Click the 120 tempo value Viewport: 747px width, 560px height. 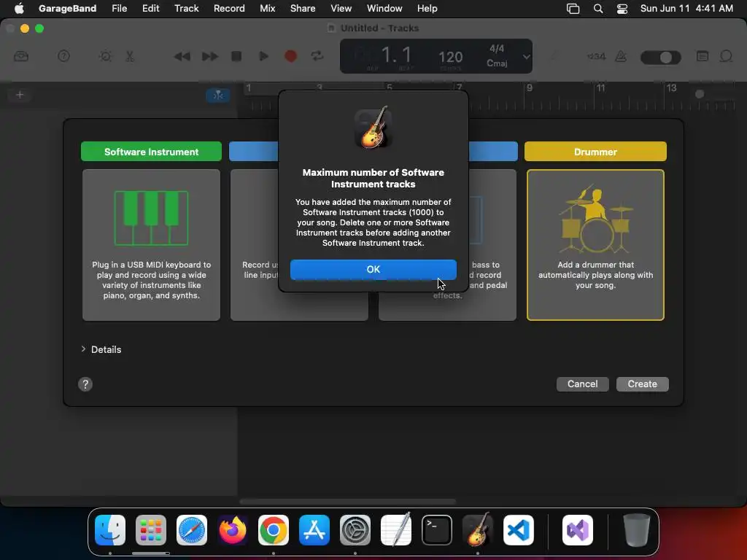[450, 58]
